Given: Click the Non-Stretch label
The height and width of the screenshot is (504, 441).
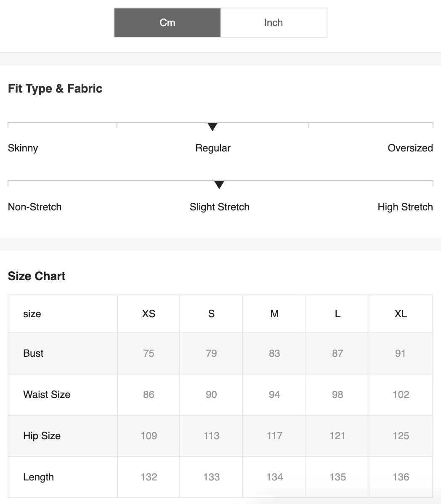Looking at the screenshot, I should coord(35,207).
